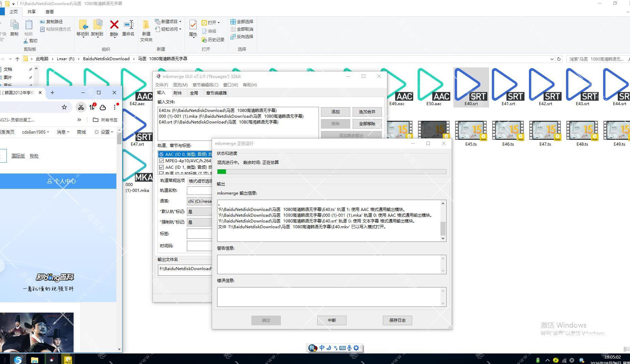Click the up-arrow navigation button in Explorer
The height and width of the screenshot is (364, 630).
[x=17, y=59]
